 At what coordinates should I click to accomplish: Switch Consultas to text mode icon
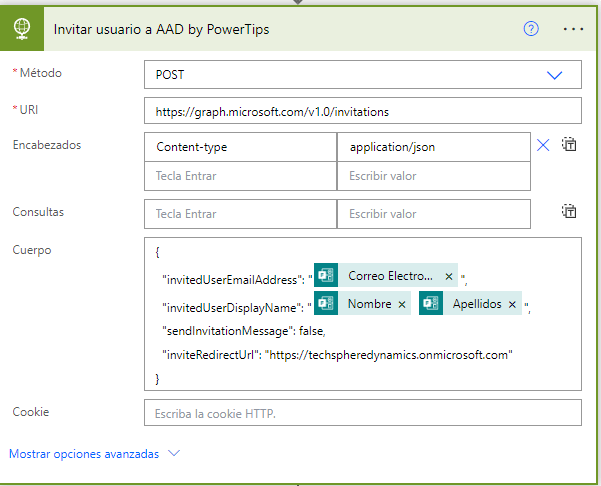click(569, 211)
